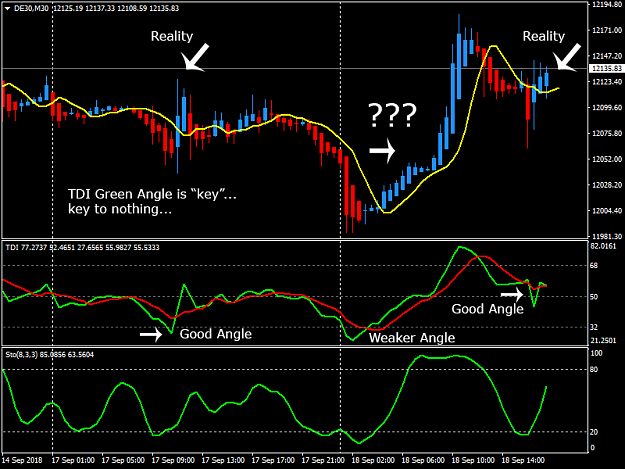Select stochastic scale level 20
This screenshot has width=625, height=469.
click(x=594, y=432)
